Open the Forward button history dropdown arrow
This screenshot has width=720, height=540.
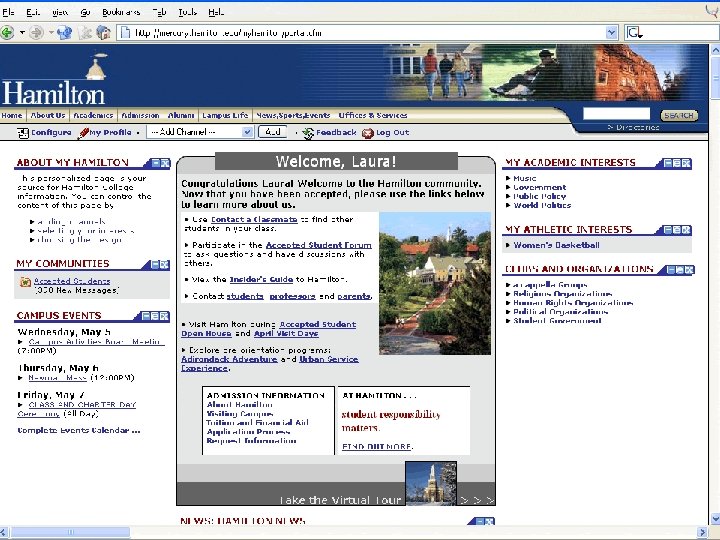pos(51,33)
